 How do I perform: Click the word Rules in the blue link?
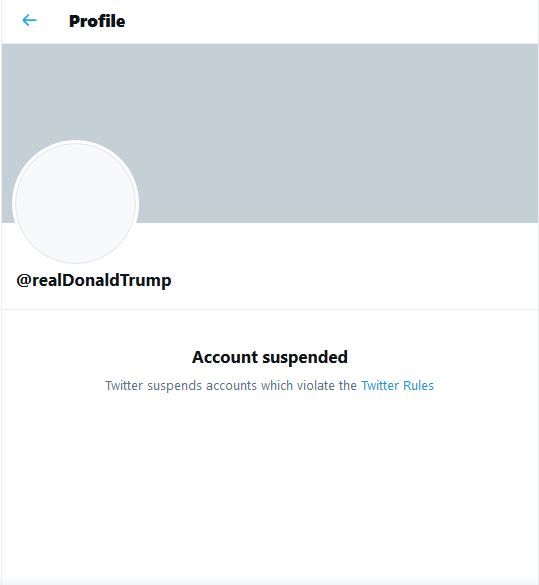[x=419, y=385]
